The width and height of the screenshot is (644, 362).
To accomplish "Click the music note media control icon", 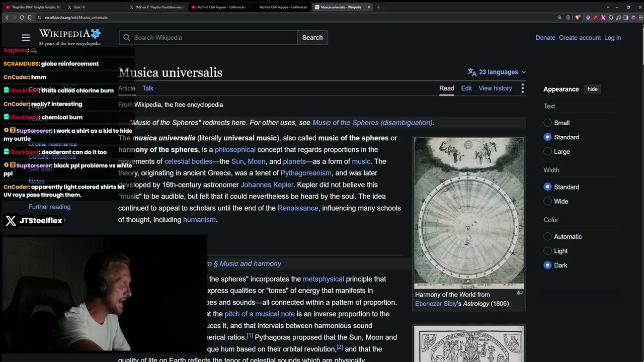I will [618, 17].
